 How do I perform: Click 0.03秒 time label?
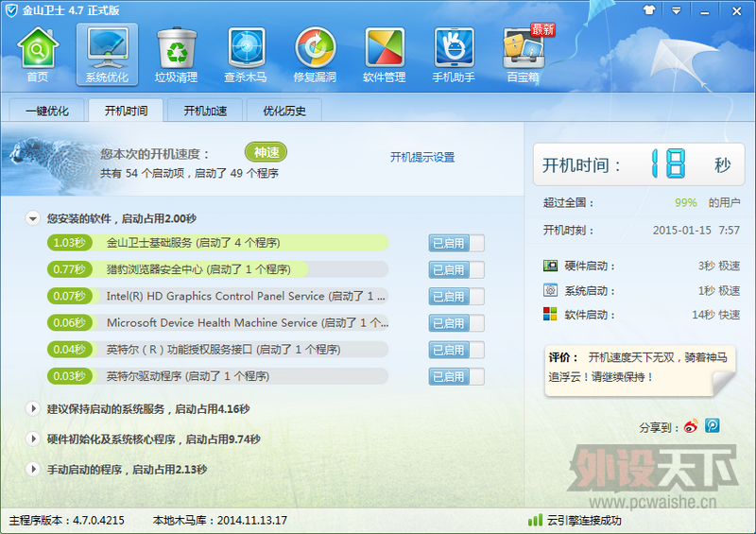click(x=69, y=376)
